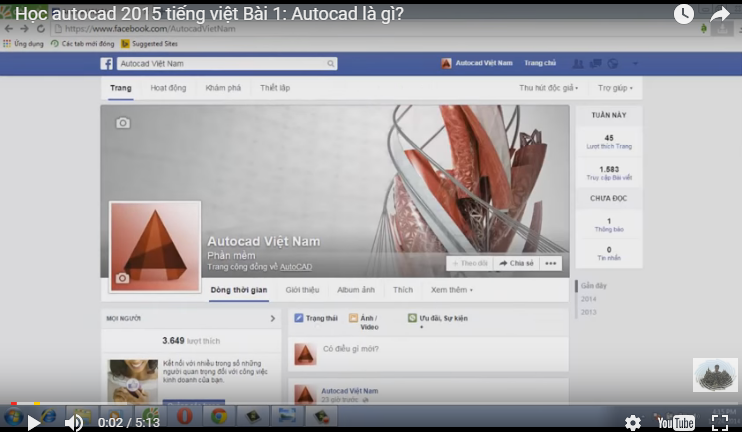Click camera icon on cover photo
The height and width of the screenshot is (432, 742).
(x=123, y=123)
